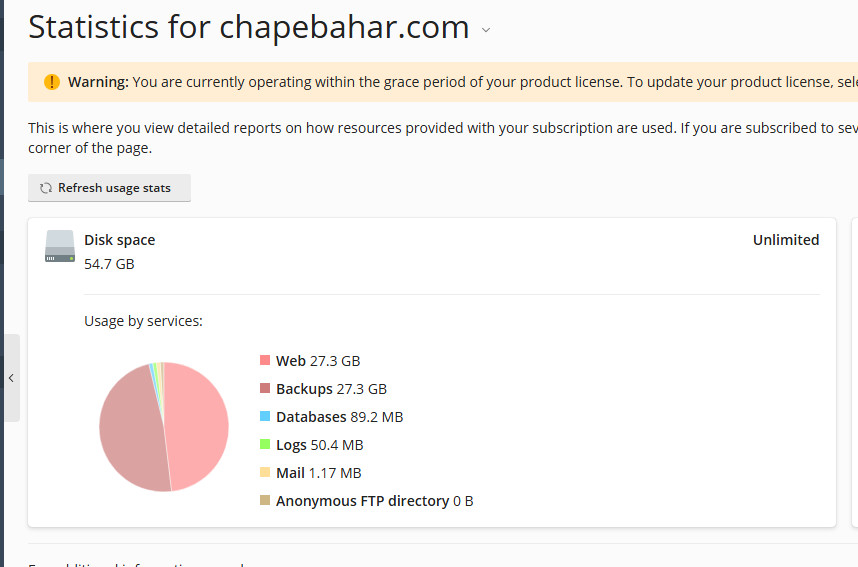The height and width of the screenshot is (567, 858).
Task: Select the blue Databases legend swatch
Action: pyautogui.click(x=265, y=417)
